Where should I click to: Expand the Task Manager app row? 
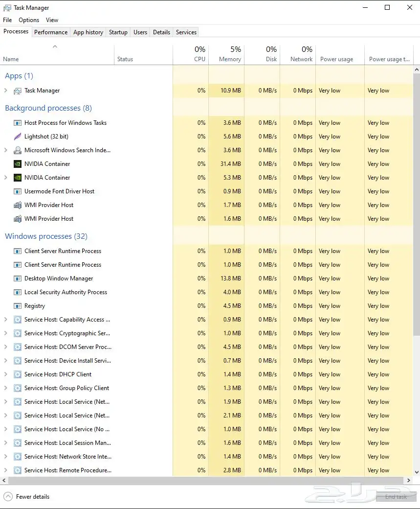tap(5, 91)
